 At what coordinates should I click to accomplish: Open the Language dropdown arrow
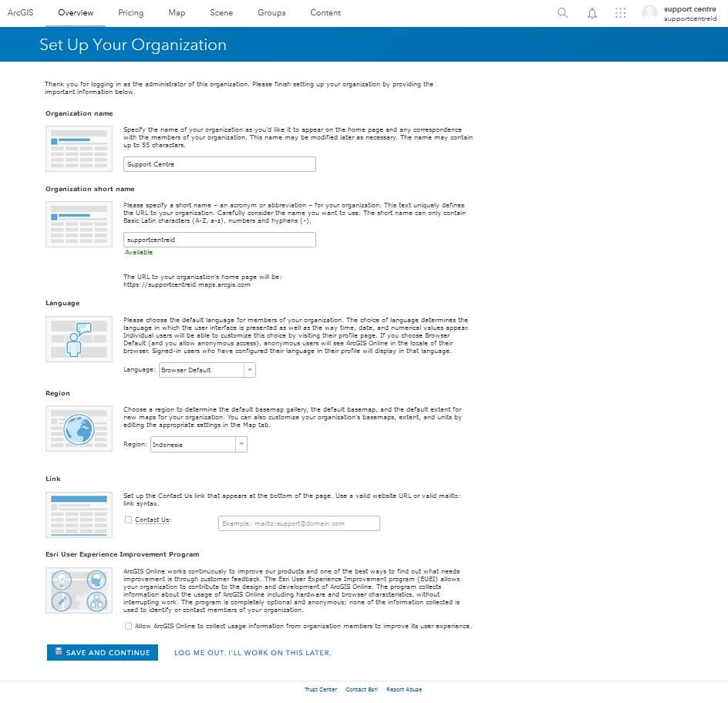coord(250,370)
